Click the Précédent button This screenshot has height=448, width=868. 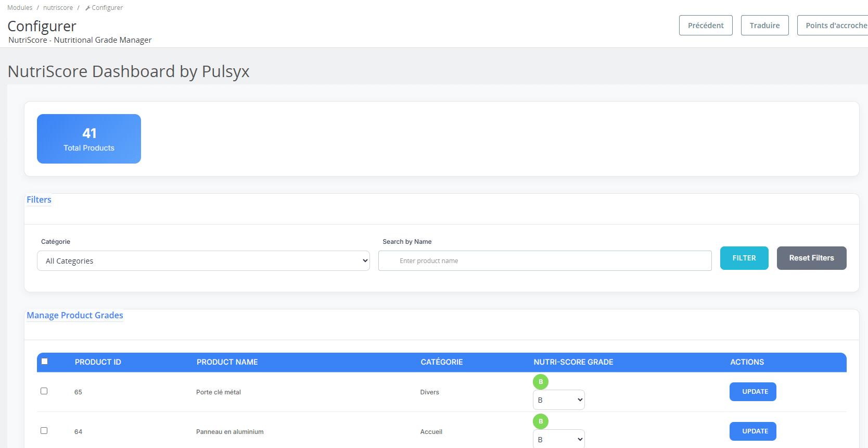click(706, 26)
